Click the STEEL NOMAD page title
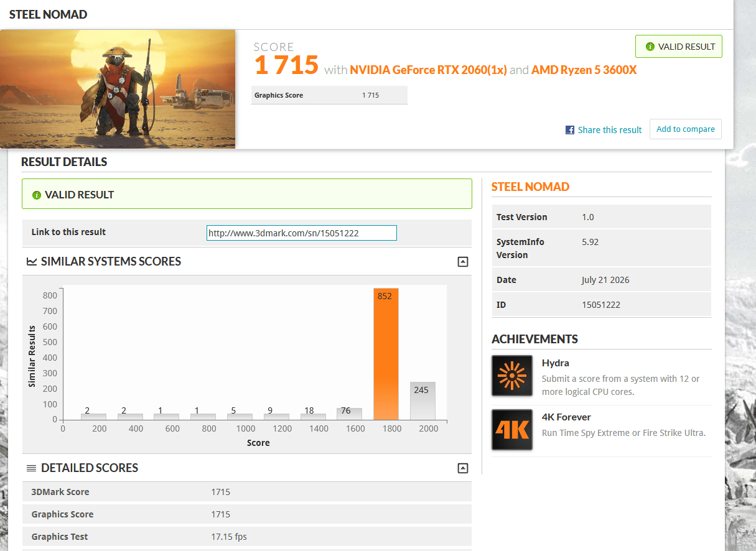The width and height of the screenshot is (756, 551). [x=48, y=14]
